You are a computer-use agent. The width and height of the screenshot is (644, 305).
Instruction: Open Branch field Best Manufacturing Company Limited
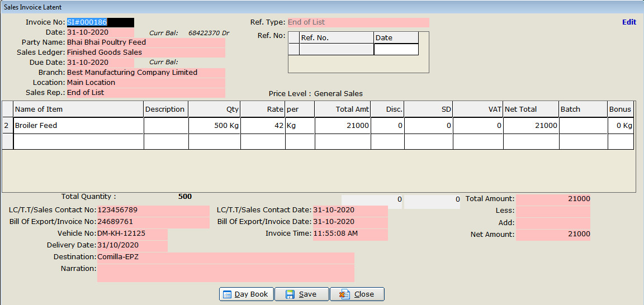coord(145,72)
